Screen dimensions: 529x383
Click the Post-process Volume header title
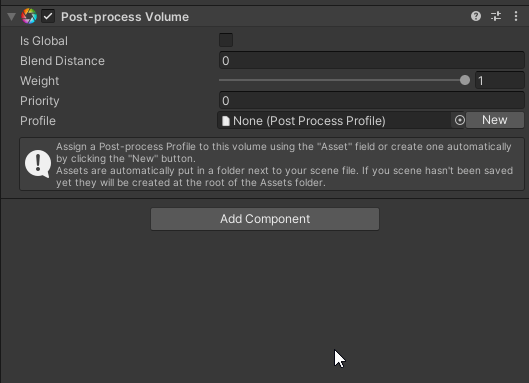pos(125,17)
